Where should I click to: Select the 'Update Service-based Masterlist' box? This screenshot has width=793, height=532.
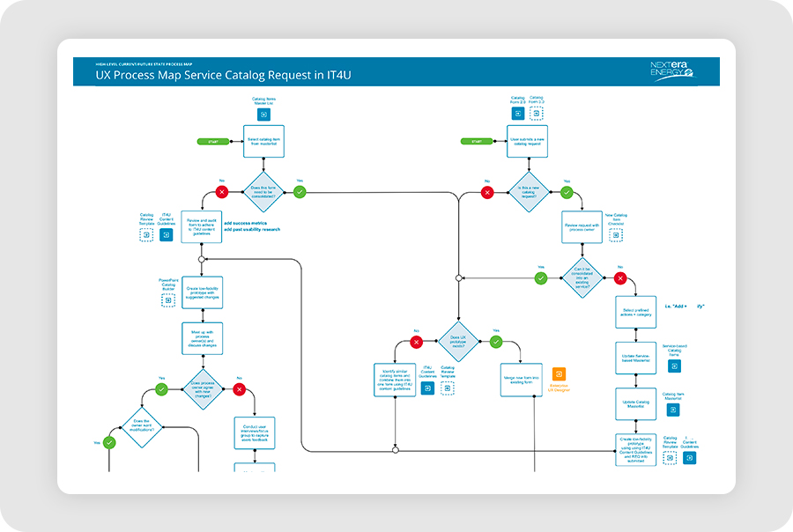point(635,358)
